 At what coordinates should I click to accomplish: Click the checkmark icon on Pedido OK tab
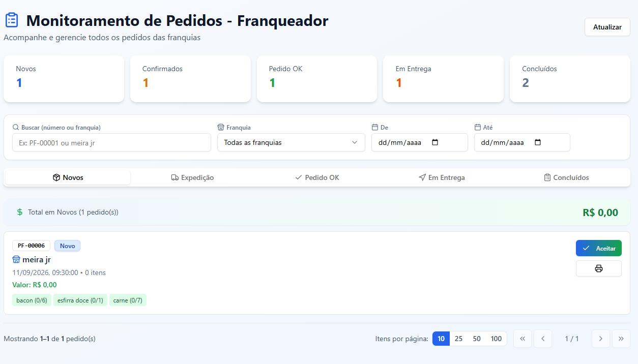pos(299,177)
